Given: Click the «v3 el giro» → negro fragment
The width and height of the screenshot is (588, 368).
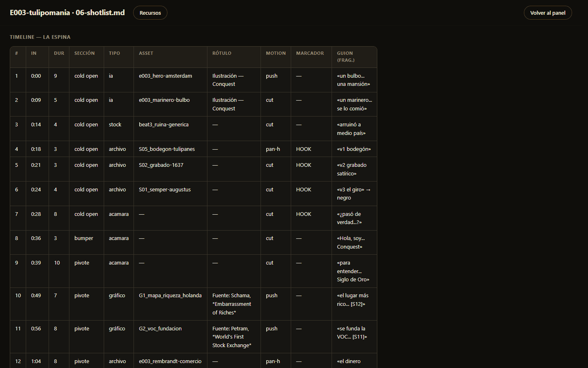Looking at the screenshot, I should tap(354, 194).
